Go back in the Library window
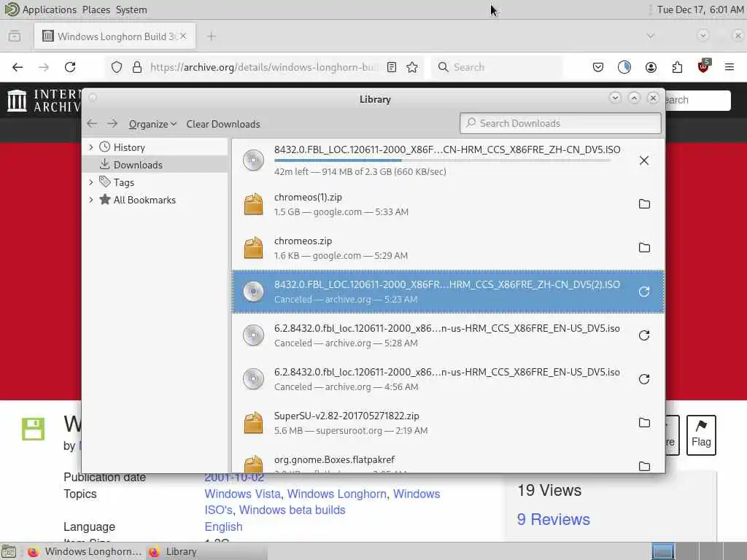 92,124
